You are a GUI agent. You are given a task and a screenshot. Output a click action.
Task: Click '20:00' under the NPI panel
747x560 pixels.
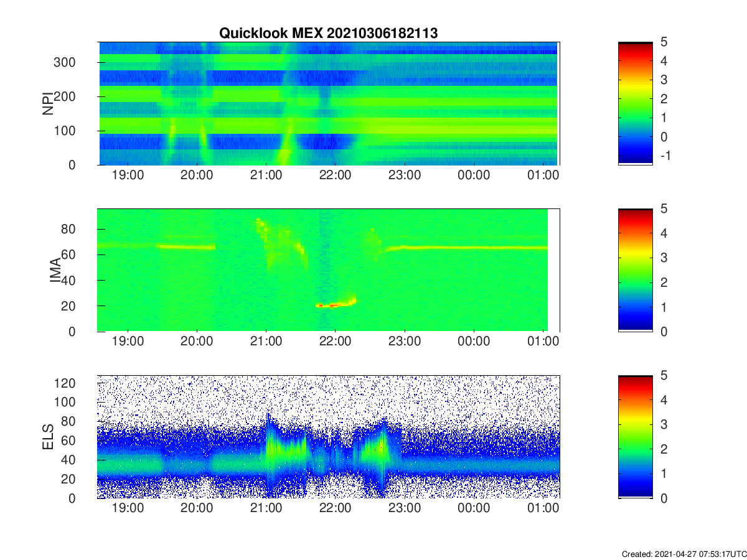pos(197,175)
